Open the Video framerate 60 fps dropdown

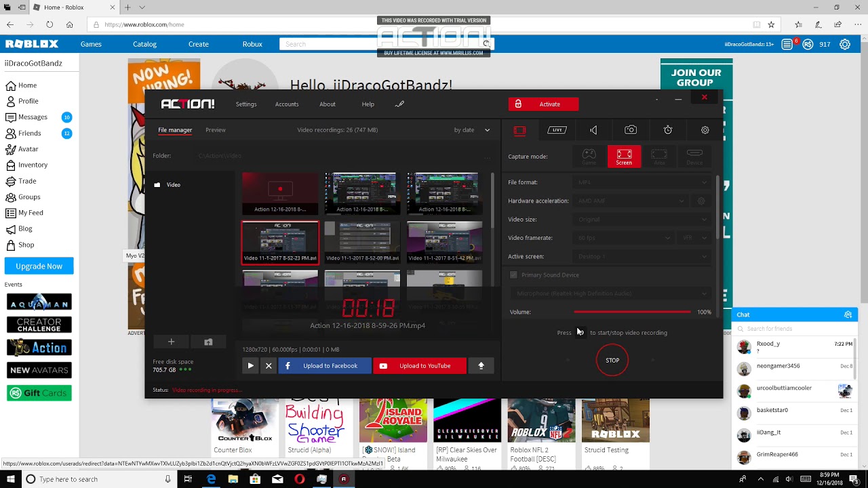625,238
